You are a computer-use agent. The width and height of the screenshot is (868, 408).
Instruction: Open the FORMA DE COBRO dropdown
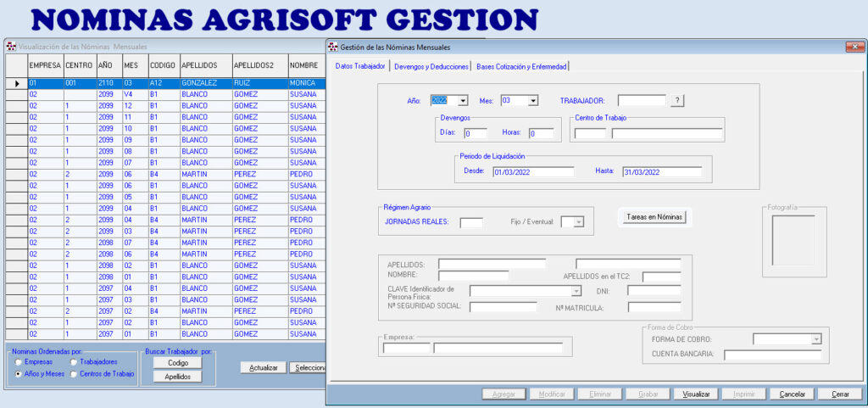(816, 338)
